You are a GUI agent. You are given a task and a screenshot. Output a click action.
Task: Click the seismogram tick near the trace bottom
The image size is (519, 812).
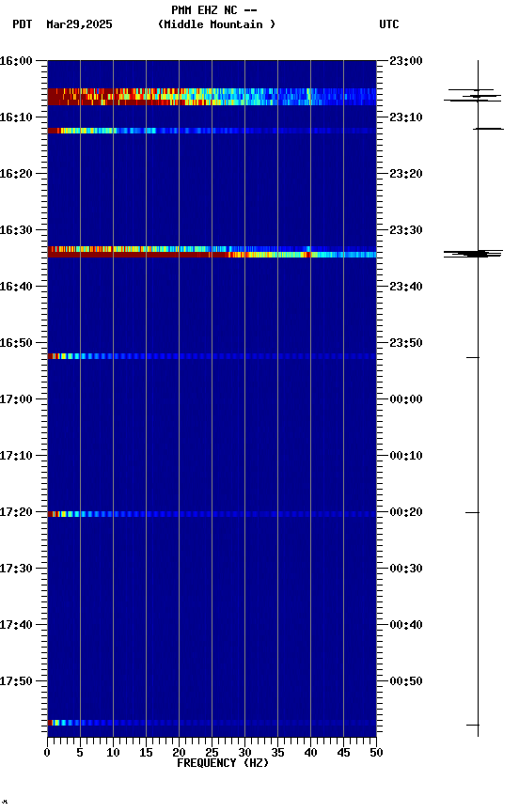point(473,725)
